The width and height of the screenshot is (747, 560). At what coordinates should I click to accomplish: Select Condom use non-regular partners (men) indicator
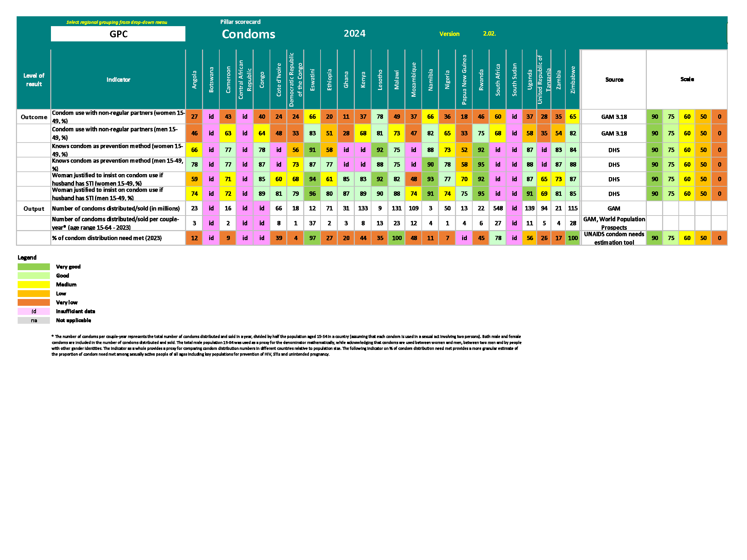point(118,133)
